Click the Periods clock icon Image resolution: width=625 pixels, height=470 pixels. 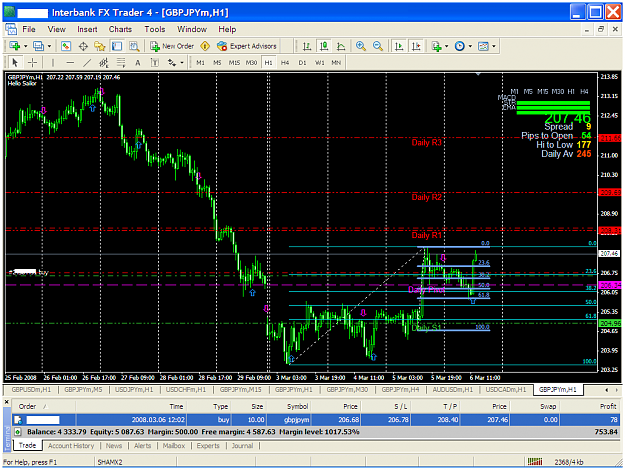(x=460, y=46)
